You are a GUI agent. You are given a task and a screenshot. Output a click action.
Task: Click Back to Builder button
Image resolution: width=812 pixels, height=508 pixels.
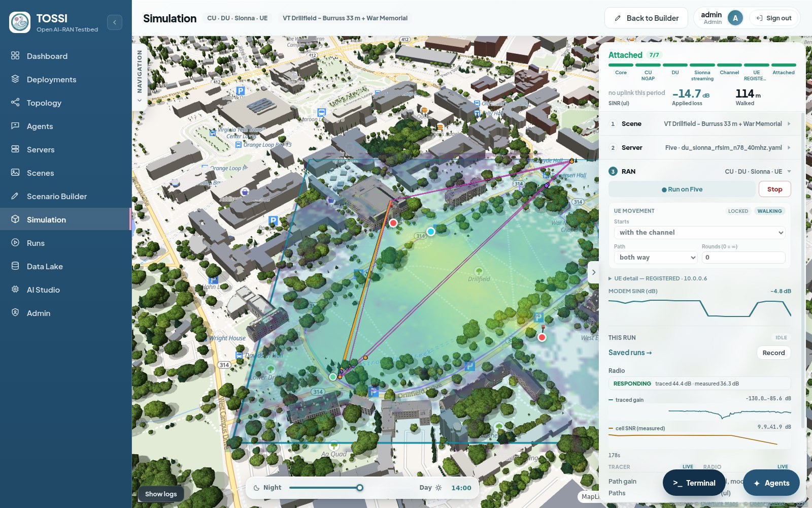[646, 18]
